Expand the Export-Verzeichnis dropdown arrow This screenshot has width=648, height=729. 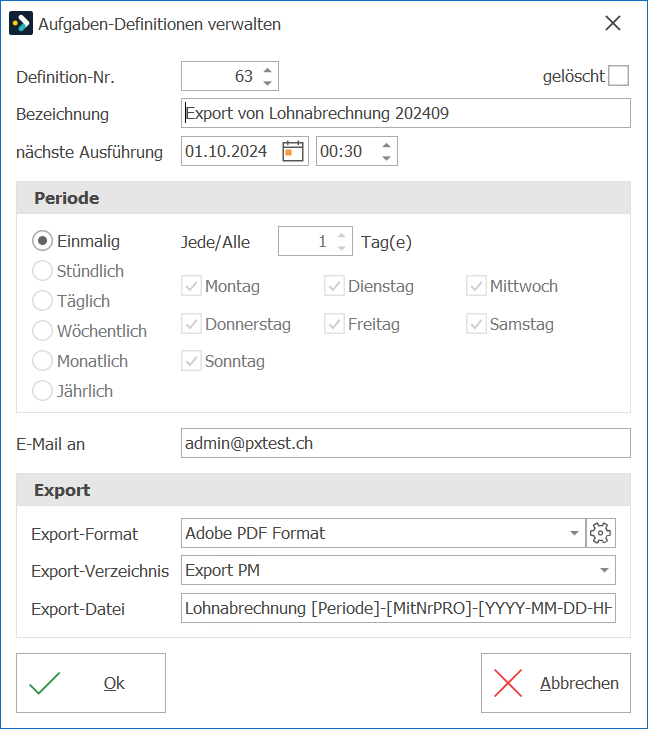click(x=604, y=570)
